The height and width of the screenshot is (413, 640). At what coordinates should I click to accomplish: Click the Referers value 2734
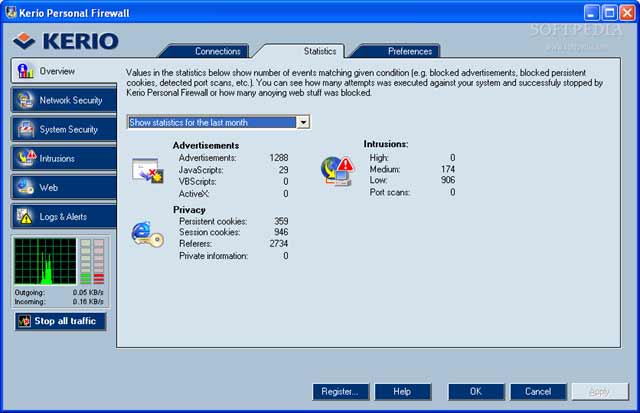279,243
